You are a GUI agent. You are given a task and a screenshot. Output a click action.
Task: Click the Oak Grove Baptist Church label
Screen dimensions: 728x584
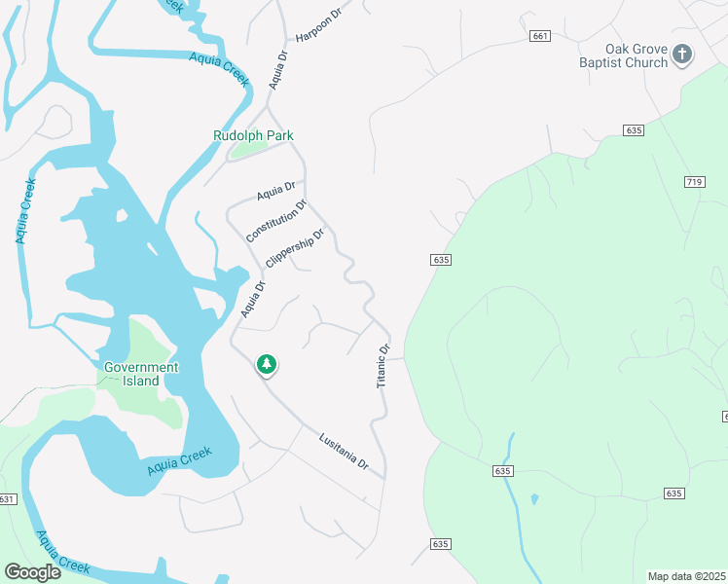click(x=624, y=55)
